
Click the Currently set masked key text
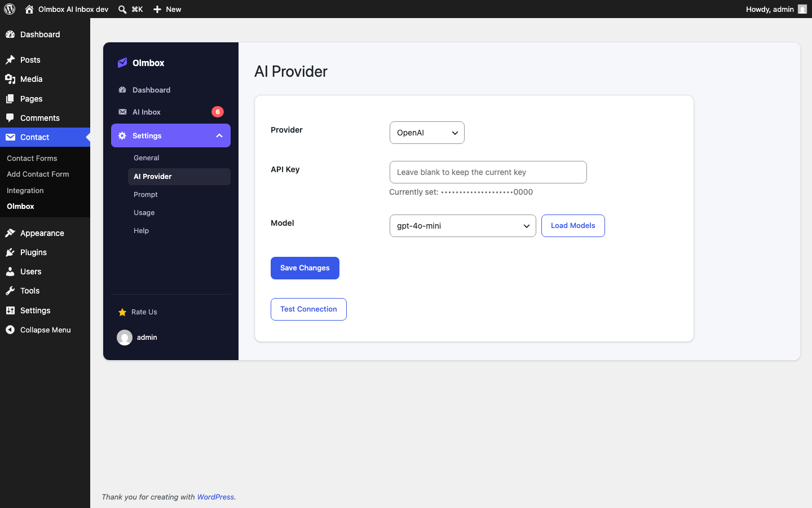tap(461, 192)
